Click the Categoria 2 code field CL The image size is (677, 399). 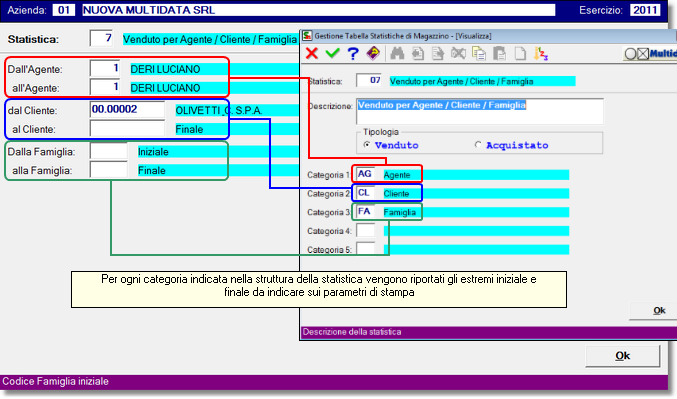coord(365,193)
